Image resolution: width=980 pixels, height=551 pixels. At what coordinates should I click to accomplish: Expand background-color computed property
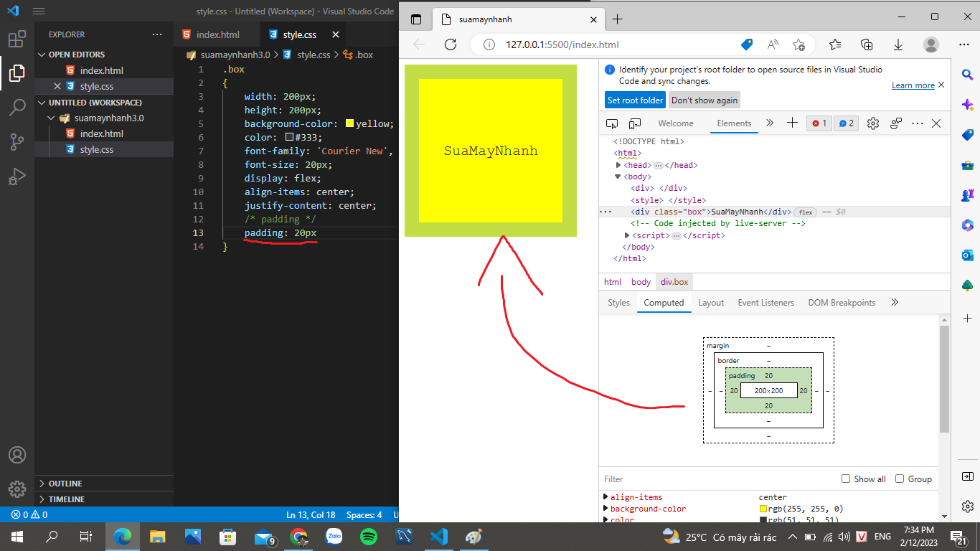pyautogui.click(x=606, y=509)
